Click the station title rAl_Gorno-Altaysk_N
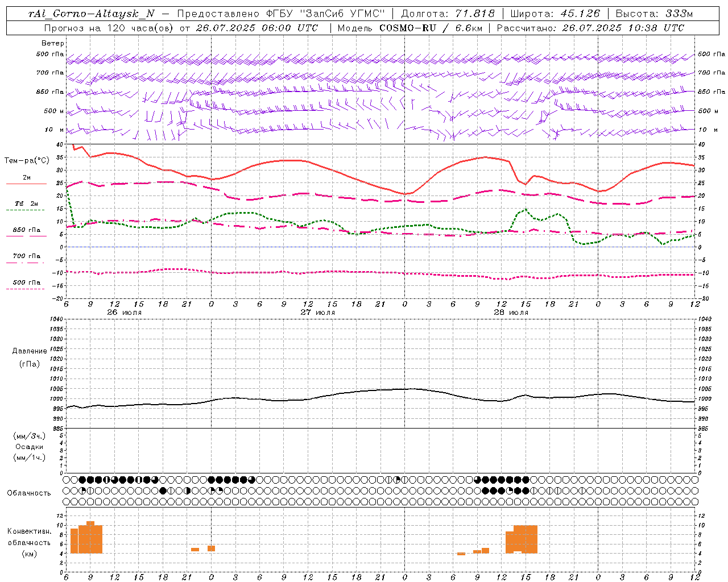 tap(91, 14)
